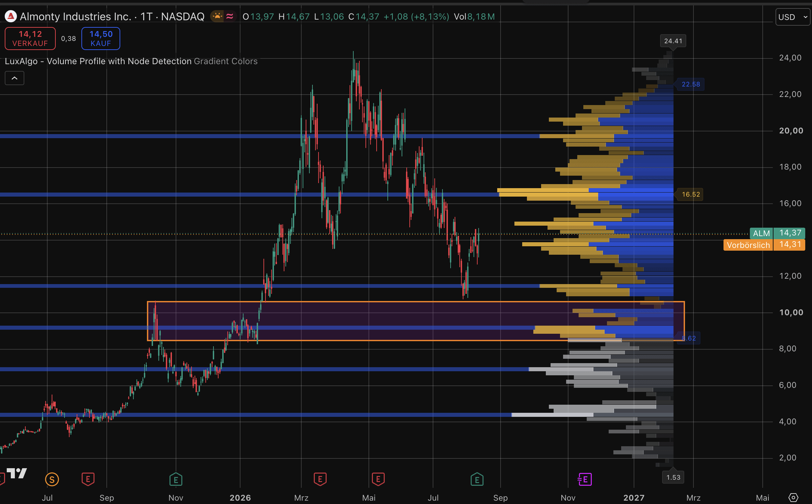Select the LuxAlgo Volume Profile indicator title
The width and height of the screenshot is (812, 504).
98,61
